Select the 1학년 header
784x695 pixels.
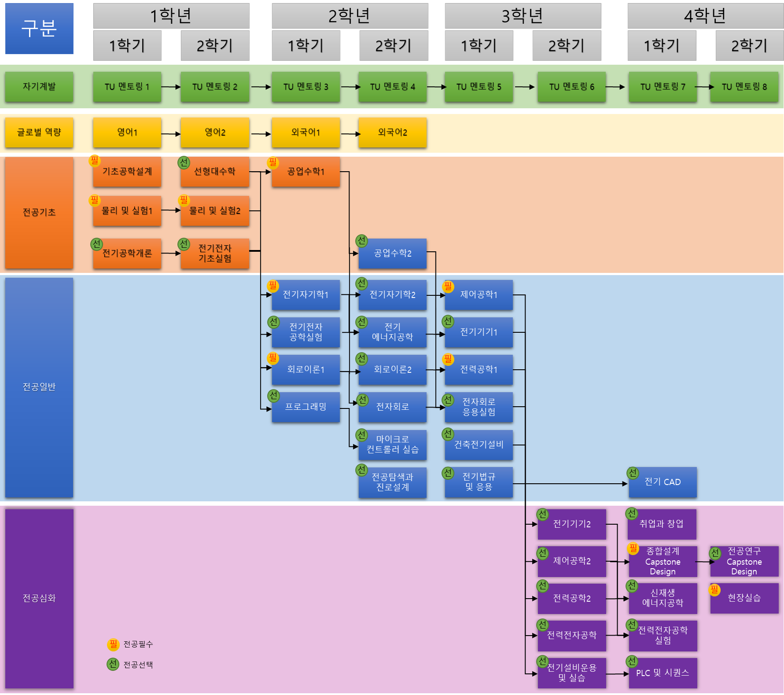coord(171,16)
